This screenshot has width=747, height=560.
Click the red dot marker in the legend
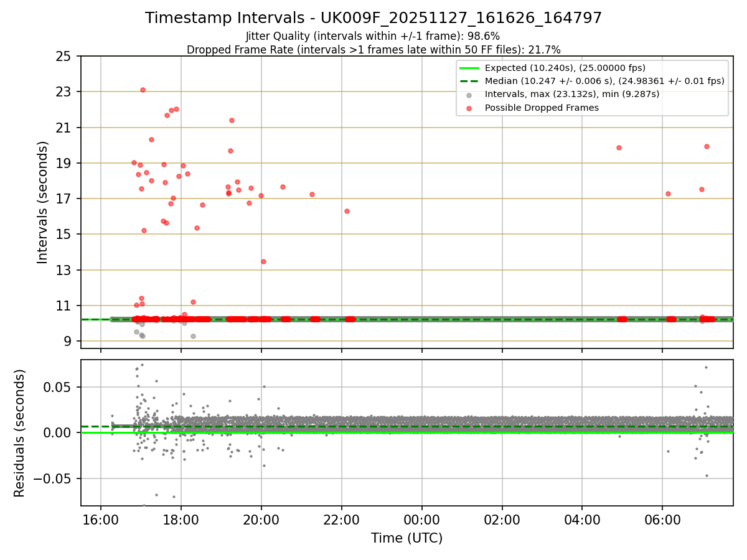tap(469, 108)
